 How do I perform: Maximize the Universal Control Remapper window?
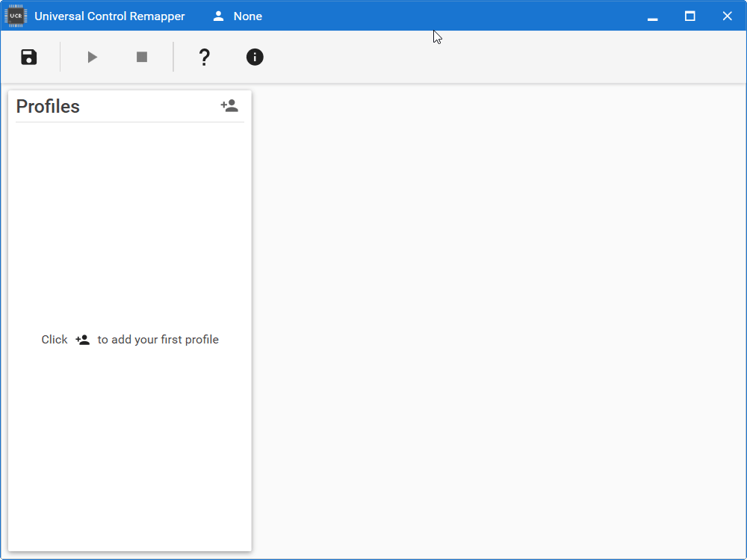click(689, 16)
